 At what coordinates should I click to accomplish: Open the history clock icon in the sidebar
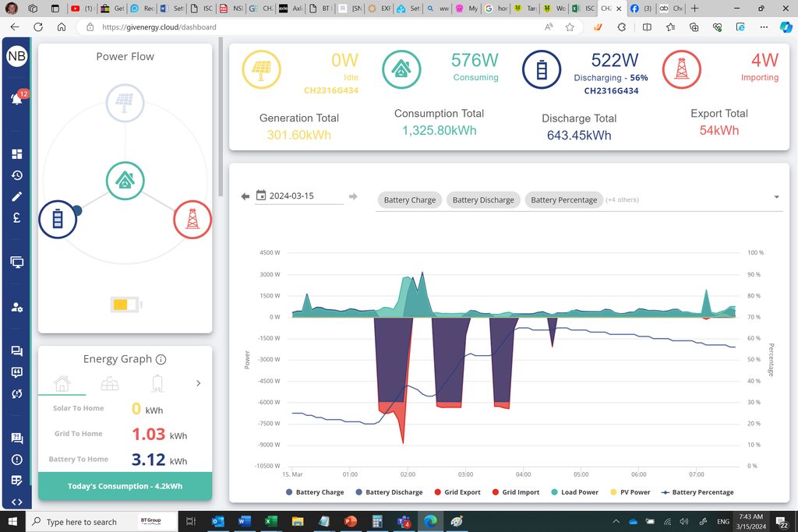coord(16,175)
